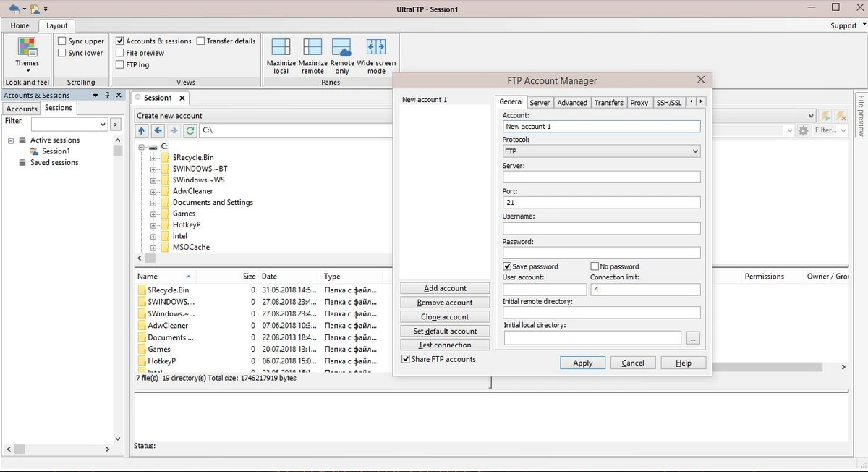Open the Proxy tab in Account Manager
This screenshot has height=472, width=868.
(x=639, y=103)
